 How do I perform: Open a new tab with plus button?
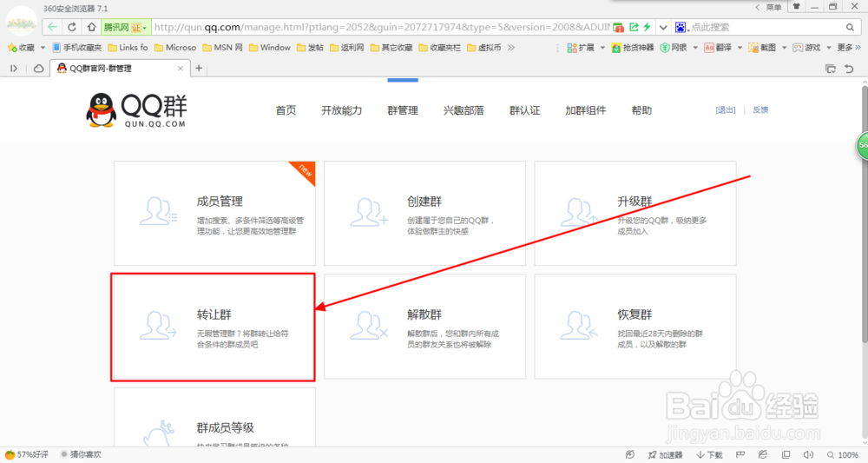tap(199, 68)
